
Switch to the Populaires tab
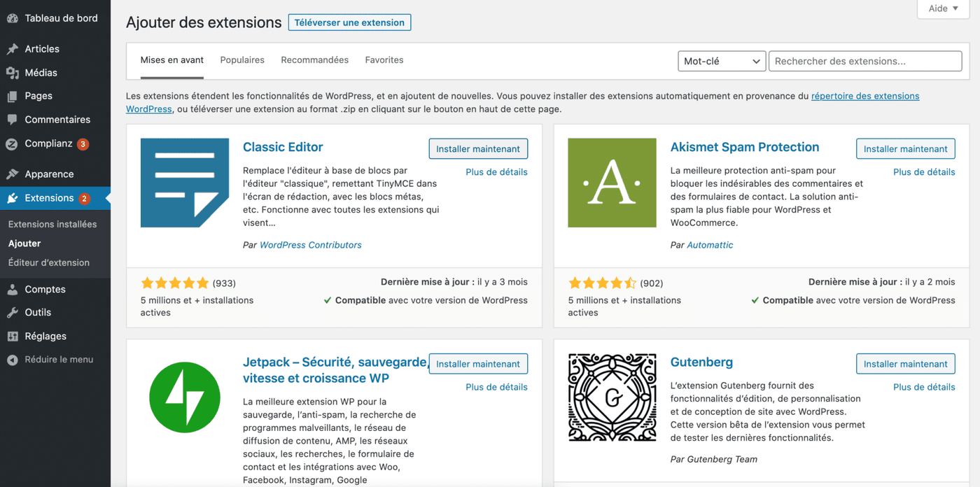242,59
